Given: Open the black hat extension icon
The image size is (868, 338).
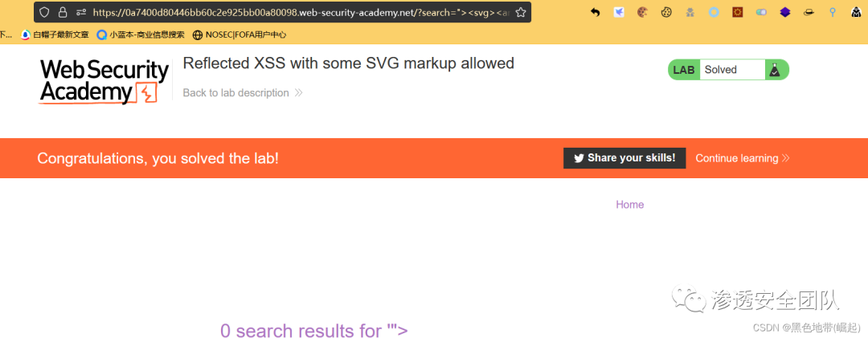Looking at the screenshot, I should 809,12.
